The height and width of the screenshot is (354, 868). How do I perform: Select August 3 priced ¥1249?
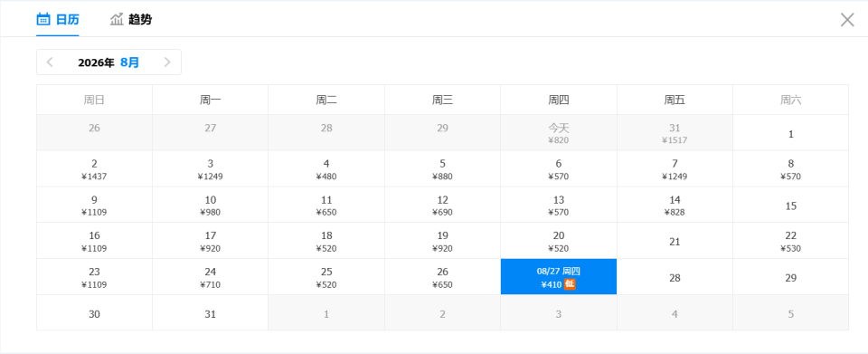(211, 168)
